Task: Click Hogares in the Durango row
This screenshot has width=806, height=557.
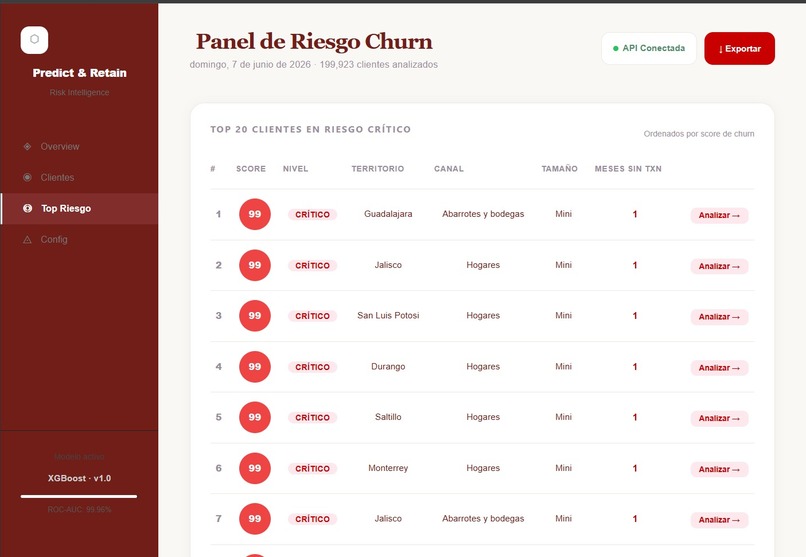Action: 483,366
